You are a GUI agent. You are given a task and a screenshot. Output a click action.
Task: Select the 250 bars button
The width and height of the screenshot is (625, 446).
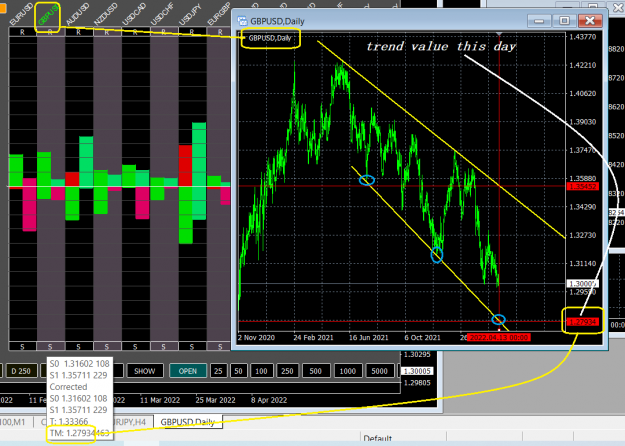287,371
